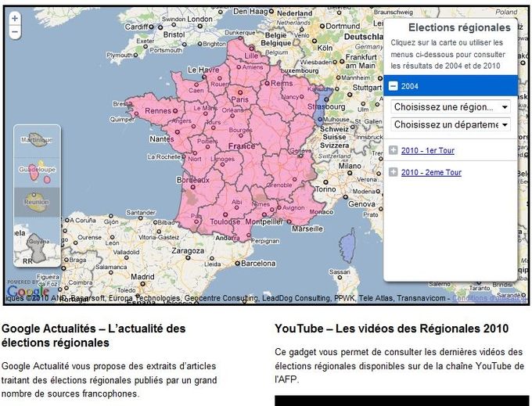
Task: Click the Lille city label
Action: [x=251, y=56]
